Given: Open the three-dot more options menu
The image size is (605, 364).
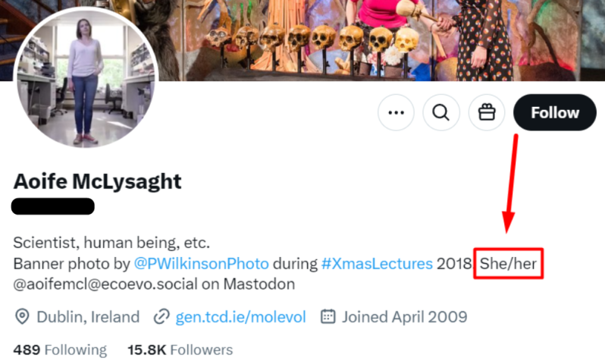Looking at the screenshot, I should point(396,113).
